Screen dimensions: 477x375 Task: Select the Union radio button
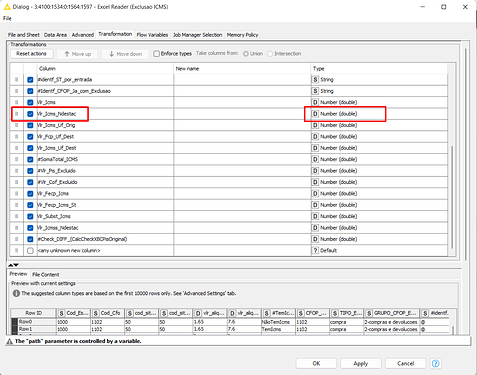[x=246, y=54]
